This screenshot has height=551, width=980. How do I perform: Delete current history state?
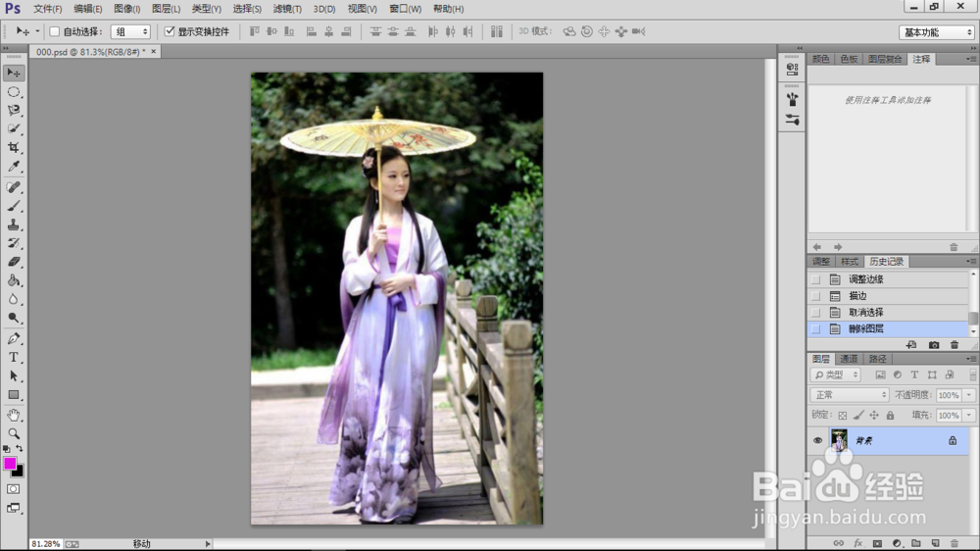pyautogui.click(x=955, y=345)
